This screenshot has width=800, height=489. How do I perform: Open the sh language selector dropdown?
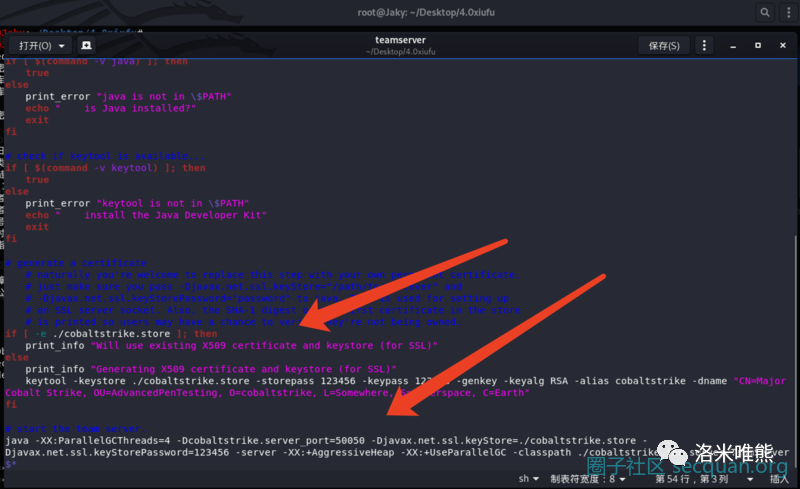(x=529, y=479)
